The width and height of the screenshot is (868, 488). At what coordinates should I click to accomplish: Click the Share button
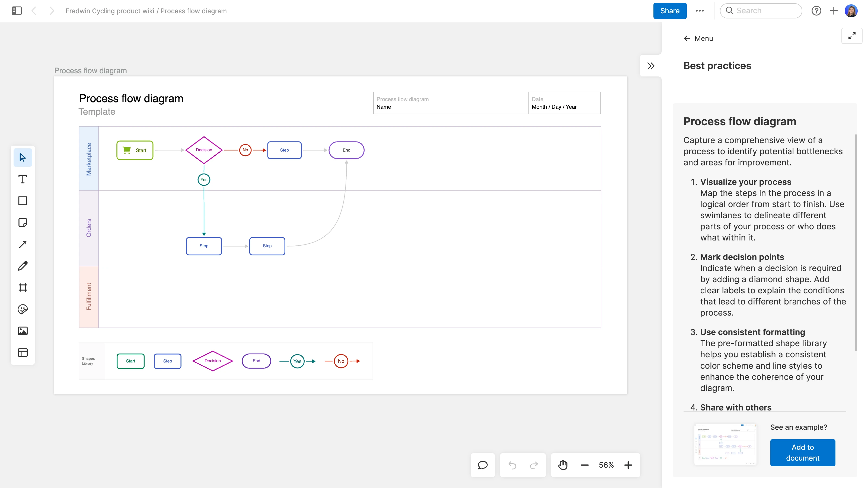point(669,11)
